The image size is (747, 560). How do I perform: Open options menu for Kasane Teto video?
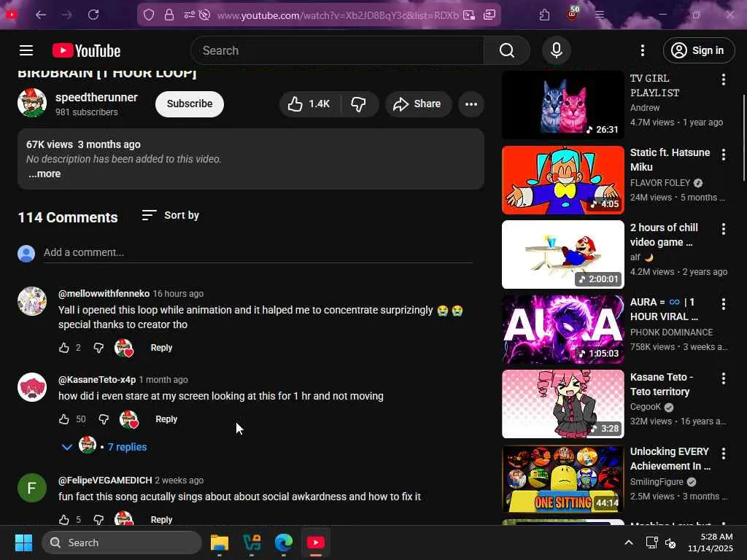click(x=723, y=378)
